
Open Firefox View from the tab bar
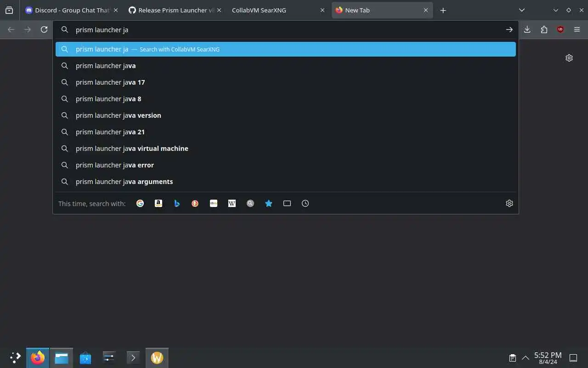tap(9, 10)
